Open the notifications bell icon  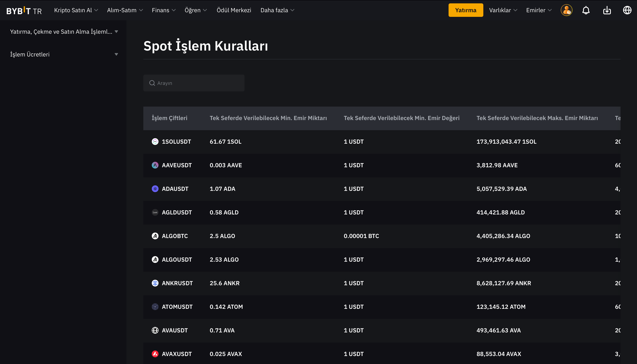point(586,10)
